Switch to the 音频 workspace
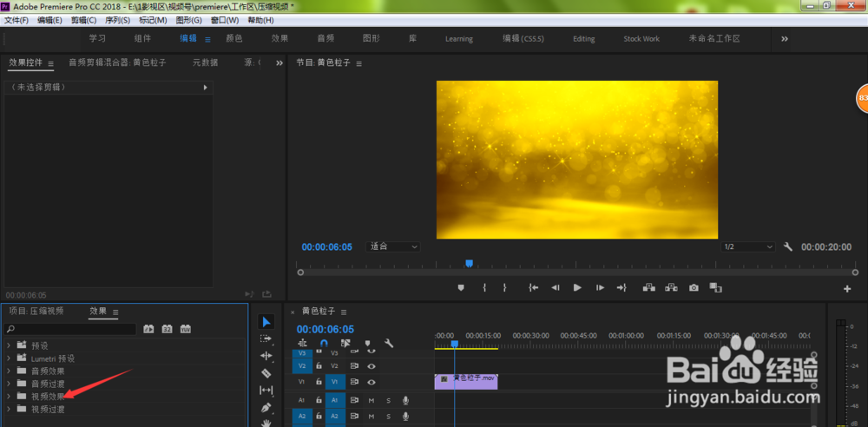The image size is (868, 427). tap(325, 39)
